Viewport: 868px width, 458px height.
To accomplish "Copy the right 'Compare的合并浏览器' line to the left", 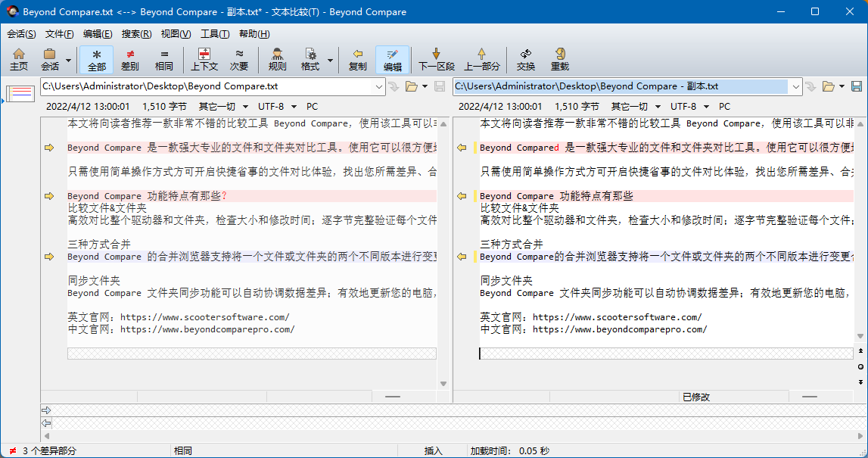I will point(462,257).
